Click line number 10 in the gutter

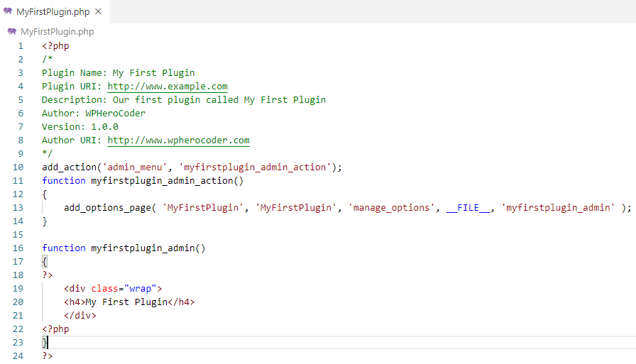[18, 167]
